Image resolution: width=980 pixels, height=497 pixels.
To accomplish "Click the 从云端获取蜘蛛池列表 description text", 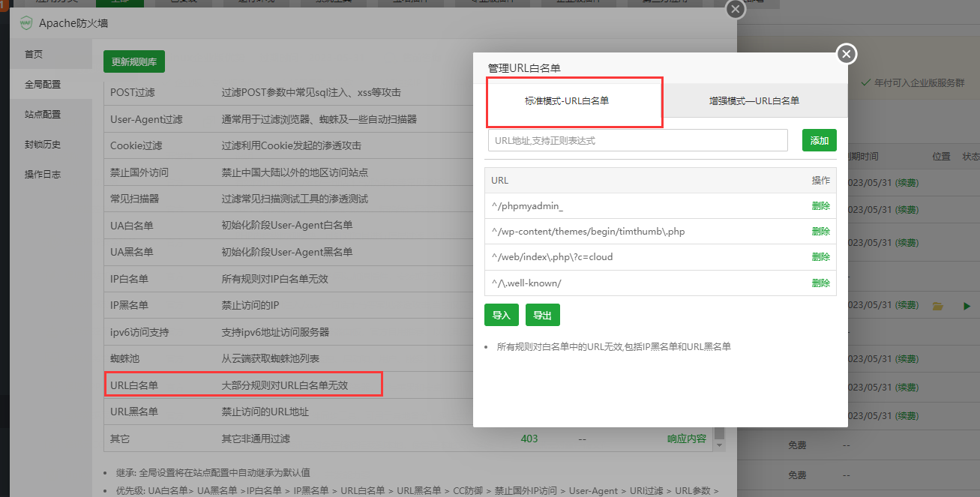I will (270, 358).
